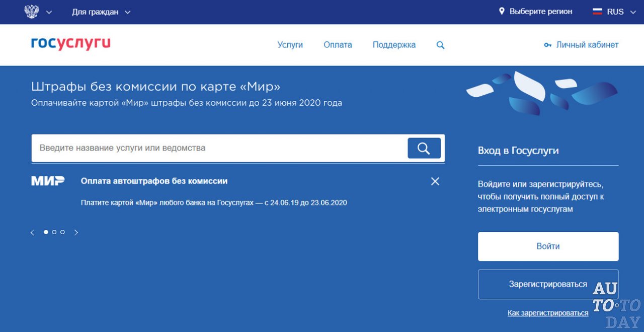Select the second carousel dot
Screen dimensions: 644x332
point(54,232)
